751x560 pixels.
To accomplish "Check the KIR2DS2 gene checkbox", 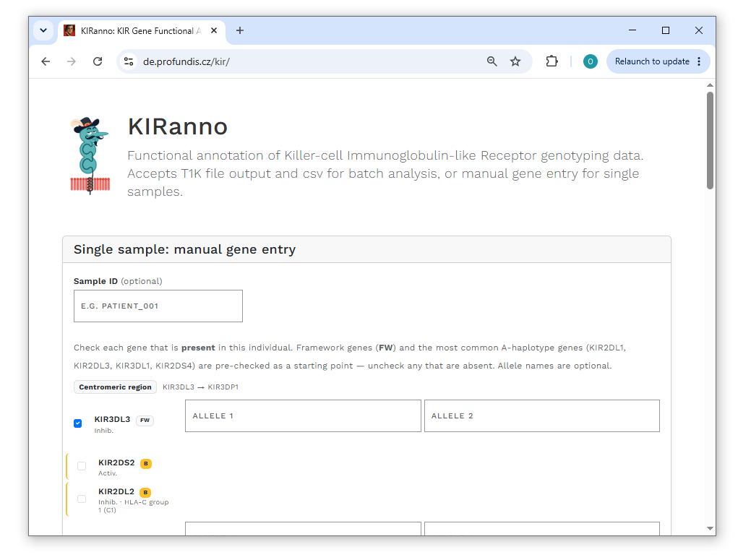I will pyautogui.click(x=82, y=466).
